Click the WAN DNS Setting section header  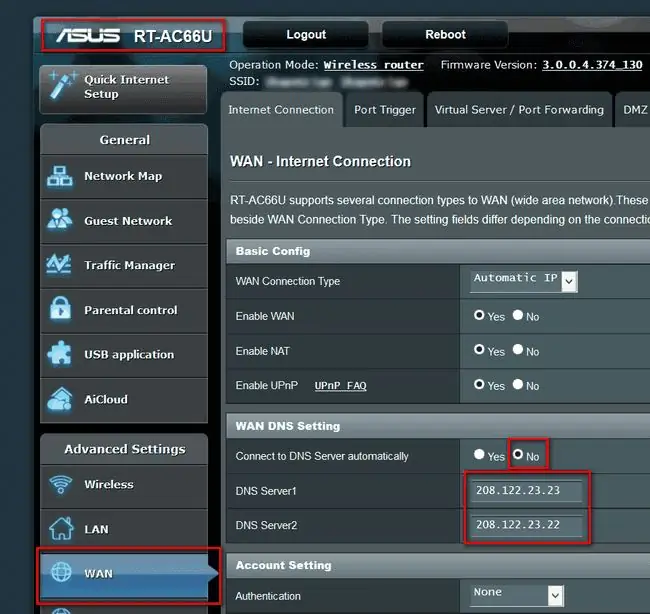(438, 426)
